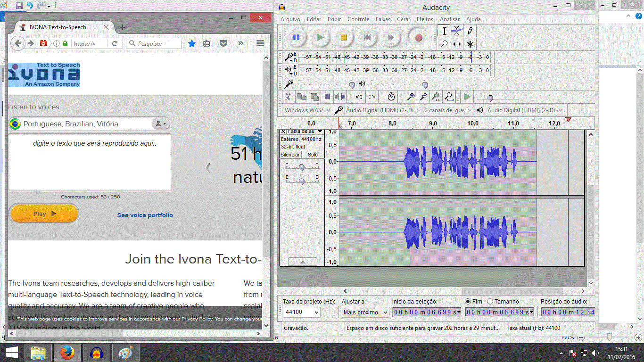Screen dimensions: 644x362
Task: Open the Controle menu
Action: 358,19
